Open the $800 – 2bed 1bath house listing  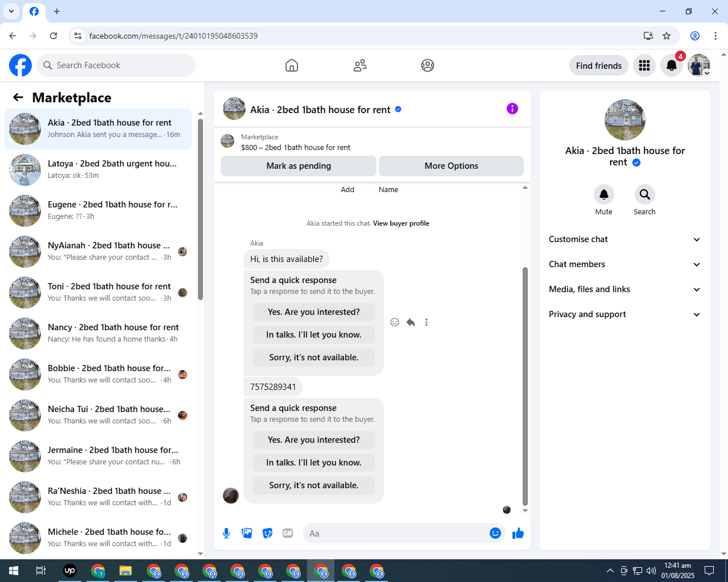point(295,147)
